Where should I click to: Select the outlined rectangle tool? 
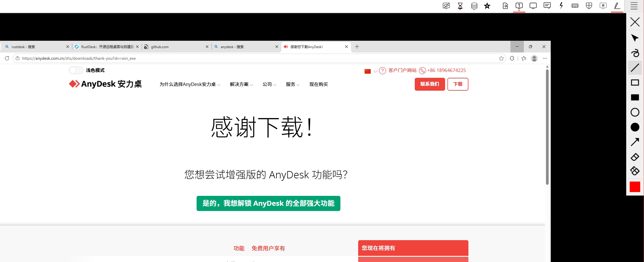click(x=635, y=82)
